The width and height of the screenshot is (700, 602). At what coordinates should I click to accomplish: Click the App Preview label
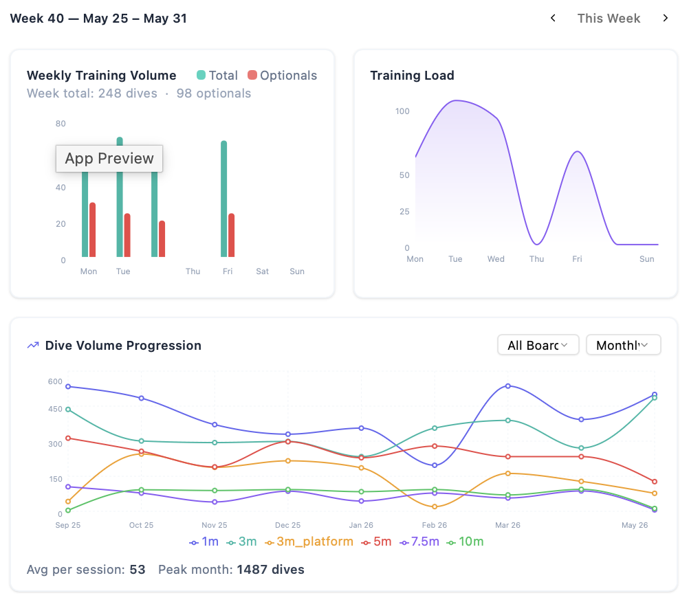click(x=109, y=159)
